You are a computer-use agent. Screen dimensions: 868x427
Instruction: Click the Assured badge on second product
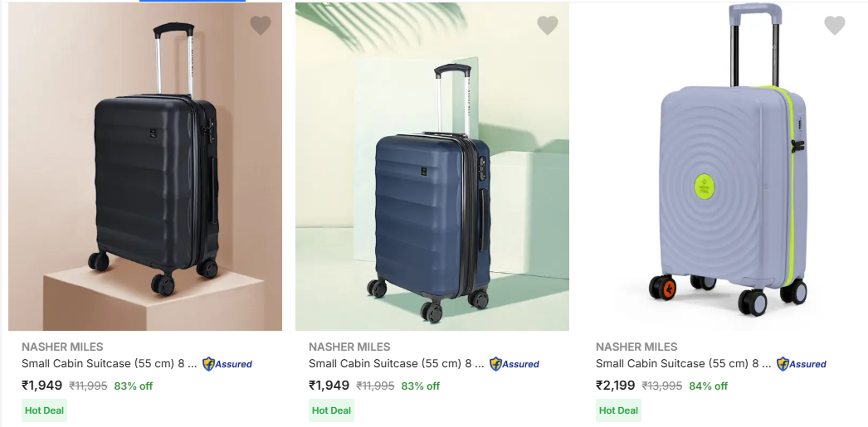514,364
